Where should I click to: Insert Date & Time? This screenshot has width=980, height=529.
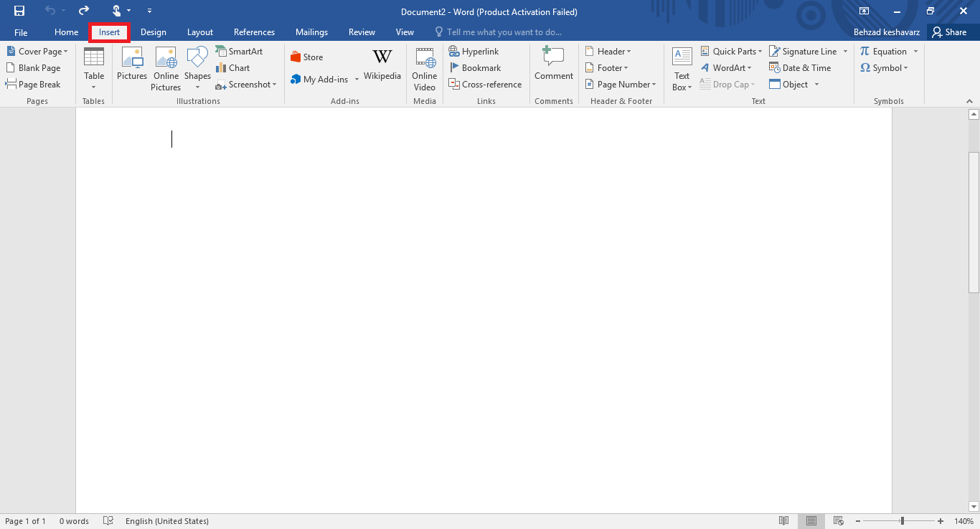pyautogui.click(x=800, y=68)
